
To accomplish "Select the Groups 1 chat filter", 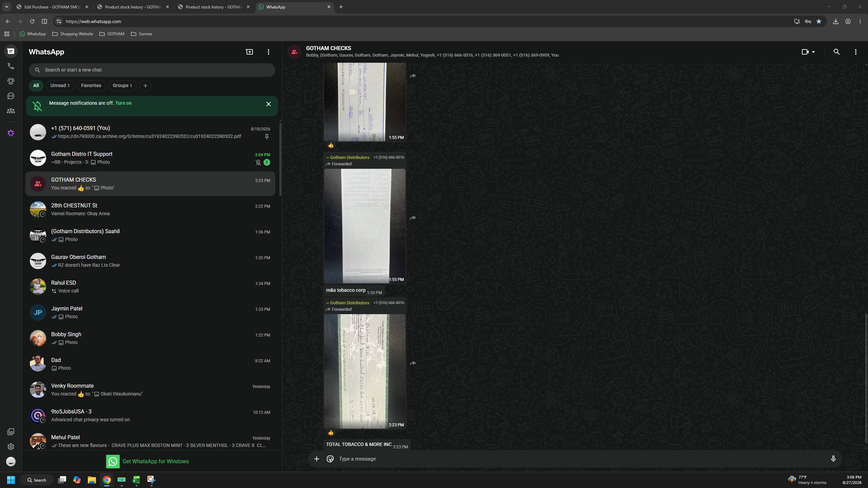I will (122, 85).
